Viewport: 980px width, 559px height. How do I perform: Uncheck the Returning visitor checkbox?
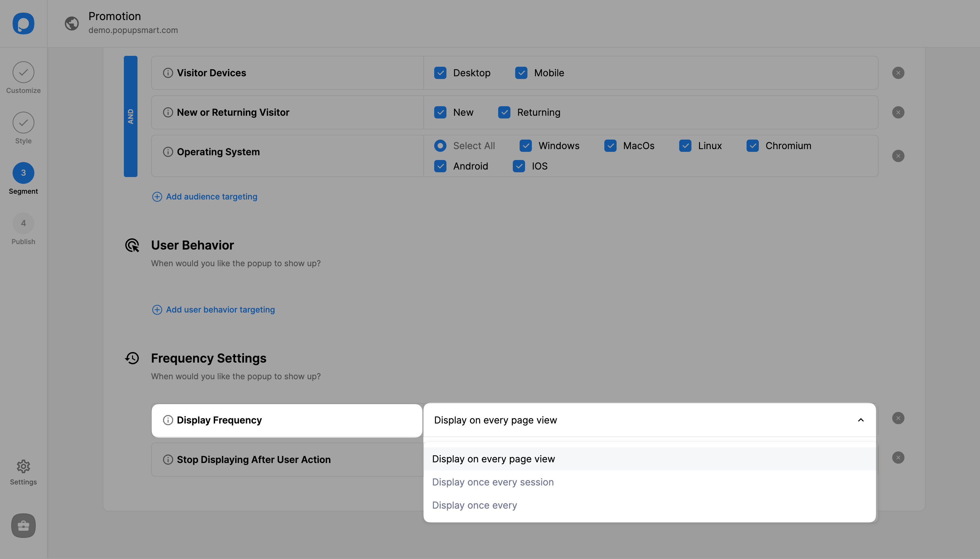[x=504, y=112]
